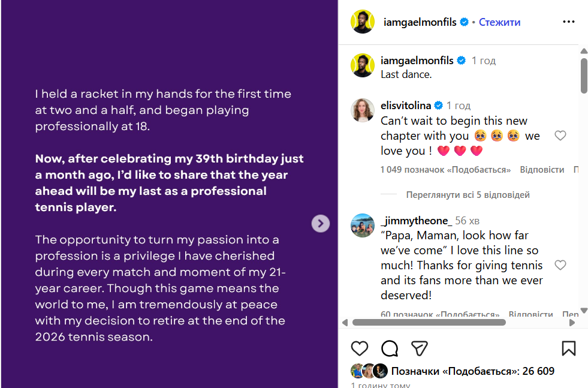View who liked the post: 26 609
The width and height of the screenshot is (588, 388).
point(472,371)
